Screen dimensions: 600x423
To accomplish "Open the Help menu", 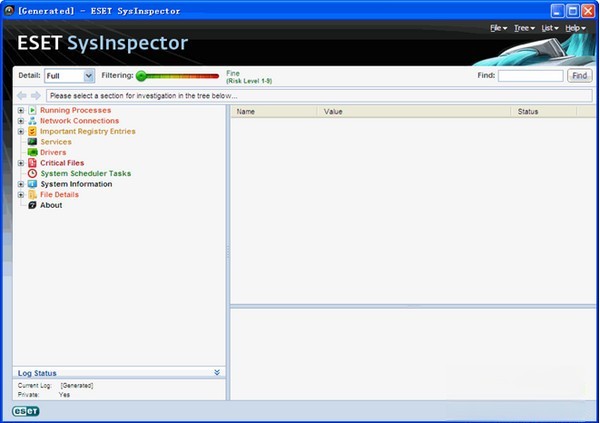I will [575, 28].
